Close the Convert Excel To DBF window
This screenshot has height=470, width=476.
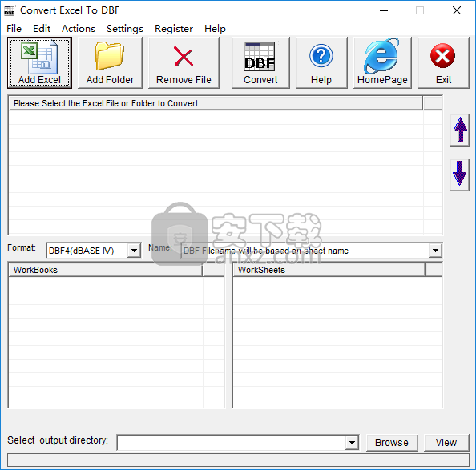coord(457,10)
